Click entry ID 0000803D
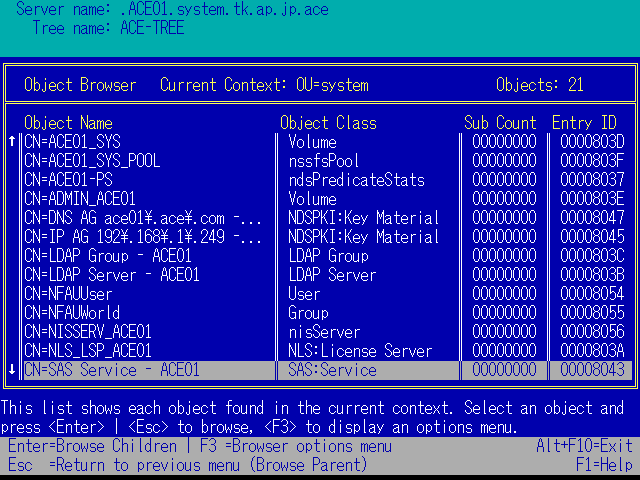 point(592,142)
